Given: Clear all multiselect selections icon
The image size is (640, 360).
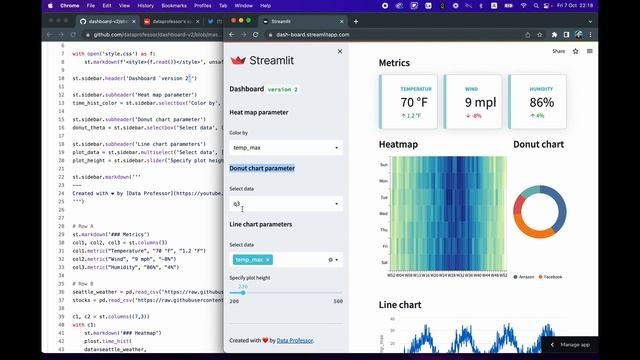Looking at the screenshot, I should [331, 260].
